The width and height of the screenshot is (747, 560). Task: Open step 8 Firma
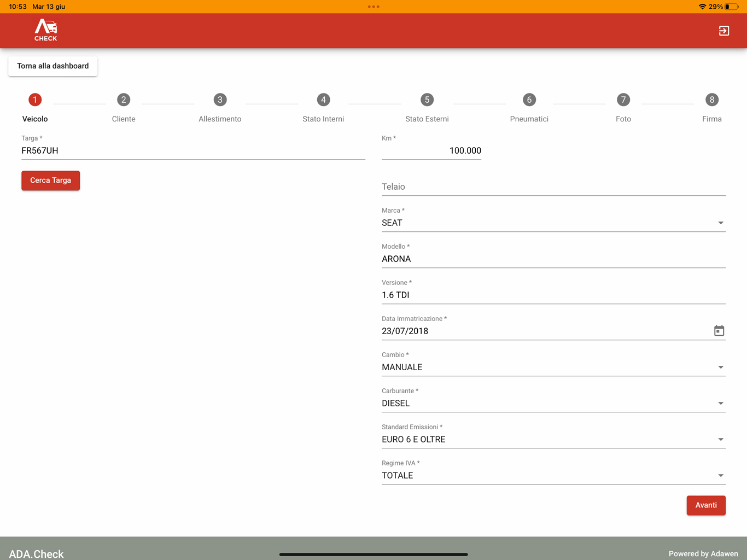pyautogui.click(x=711, y=100)
